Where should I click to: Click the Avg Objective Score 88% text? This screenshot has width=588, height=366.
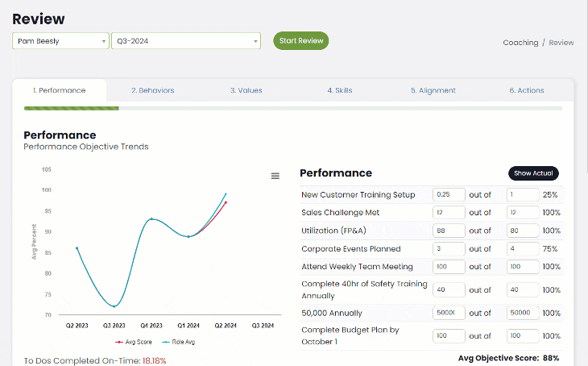pyautogui.click(x=508, y=358)
